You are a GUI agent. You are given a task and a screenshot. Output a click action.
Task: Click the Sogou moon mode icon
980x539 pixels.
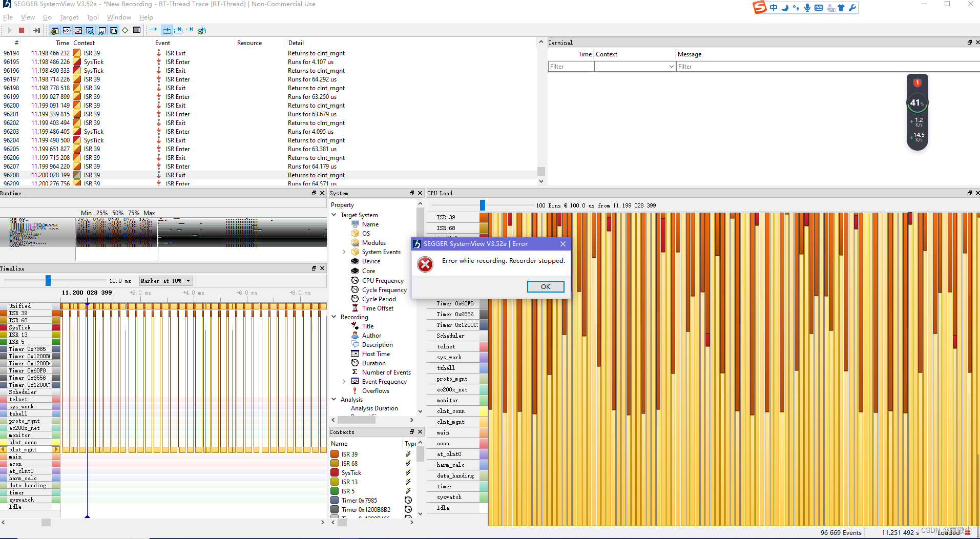point(785,8)
